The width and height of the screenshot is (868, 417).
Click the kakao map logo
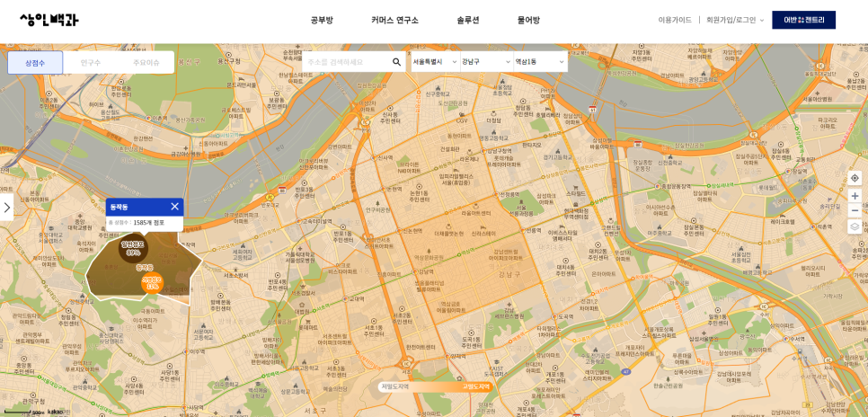[56, 412]
